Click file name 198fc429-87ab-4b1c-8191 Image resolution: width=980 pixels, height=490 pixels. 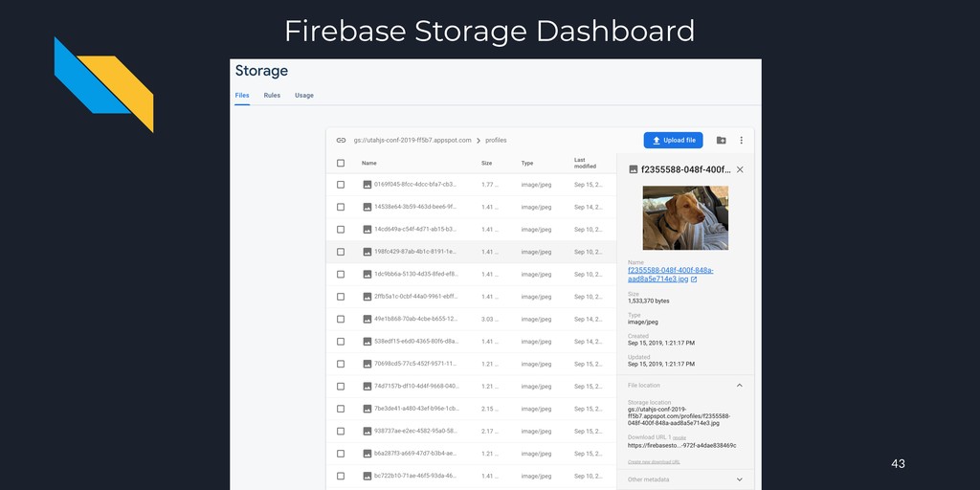(415, 252)
